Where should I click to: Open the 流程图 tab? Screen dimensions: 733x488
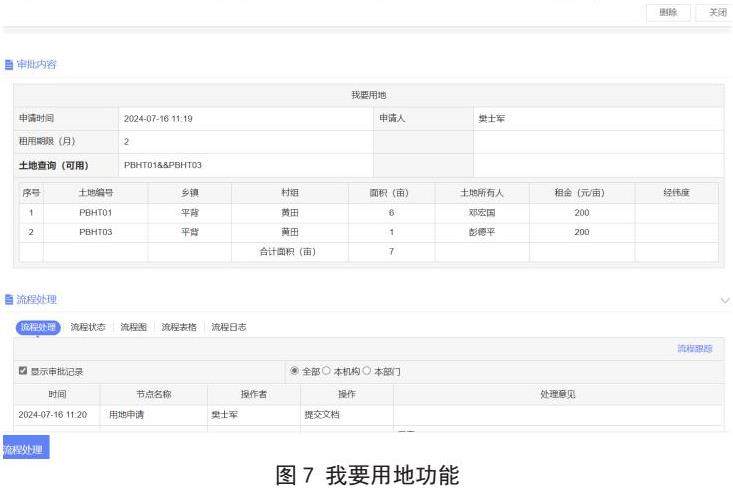(133, 327)
